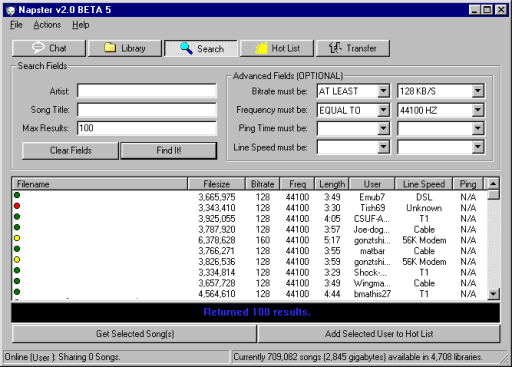Sort results by Ping column header
512x367 pixels.
click(468, 184)
